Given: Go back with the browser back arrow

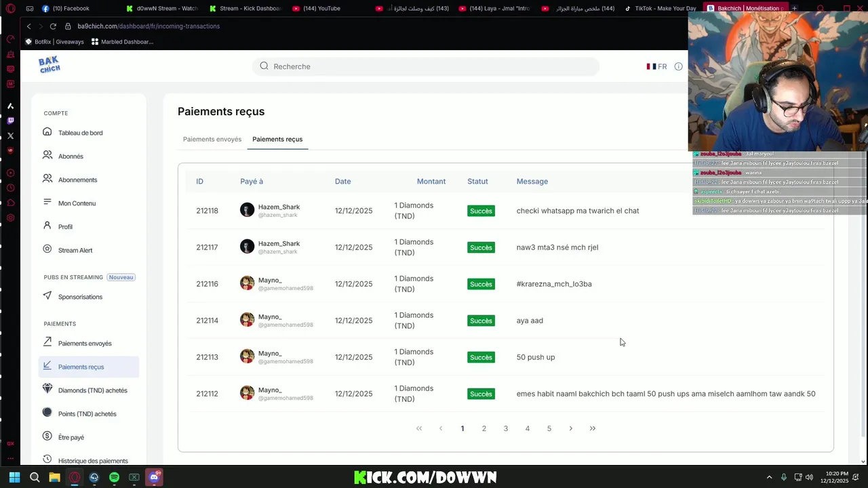Looking at the screenshot, I should point(28,26).
